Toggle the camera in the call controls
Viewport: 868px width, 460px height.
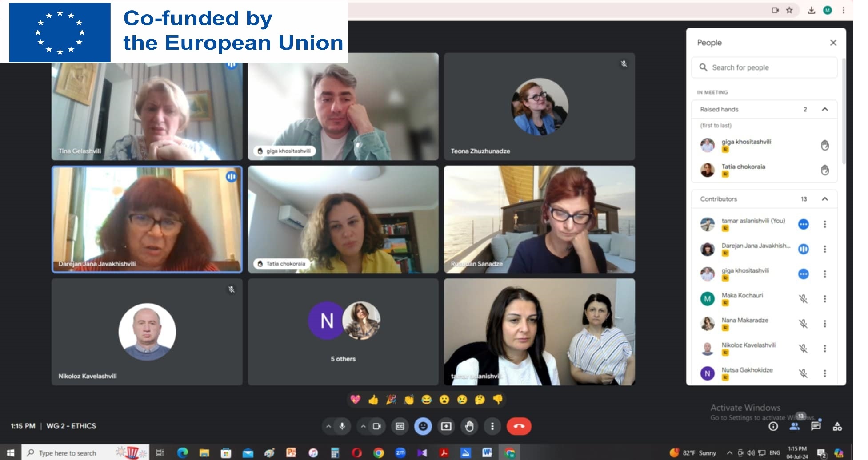point(377,426)
